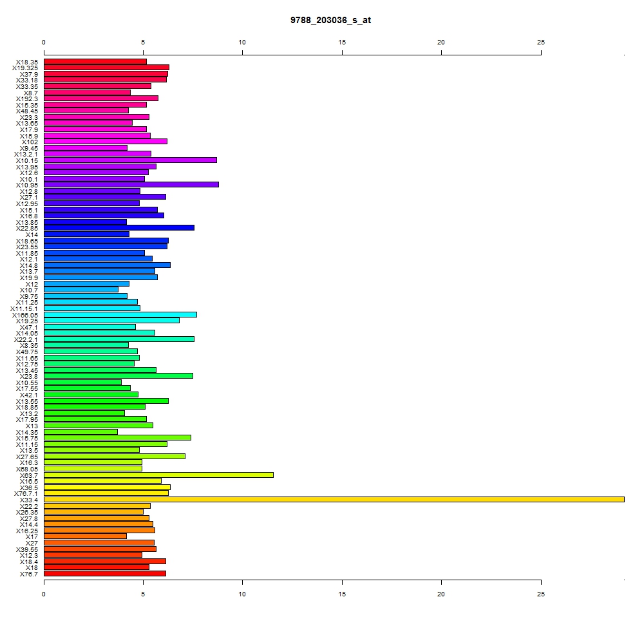Select the cyan bar for X166.05
The width and height of the screenshot is (644, 644).
pos(120,315)
